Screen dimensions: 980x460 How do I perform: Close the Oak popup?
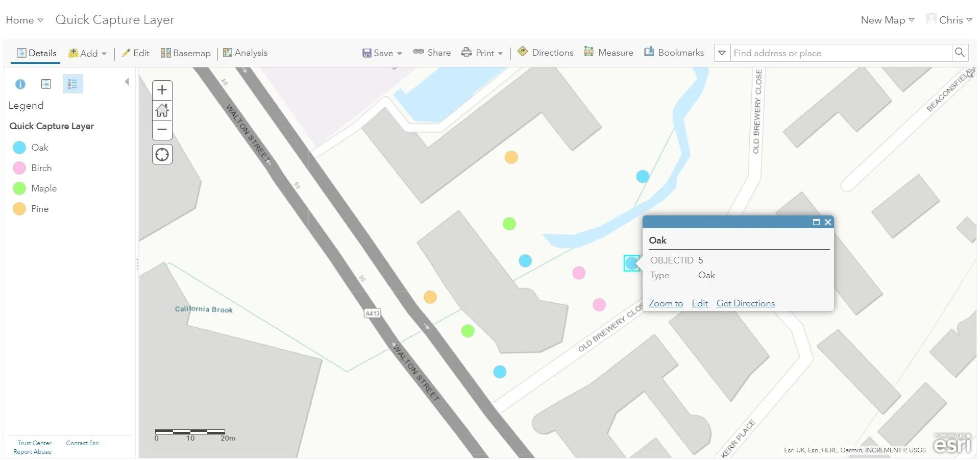[x=828, y=222]
